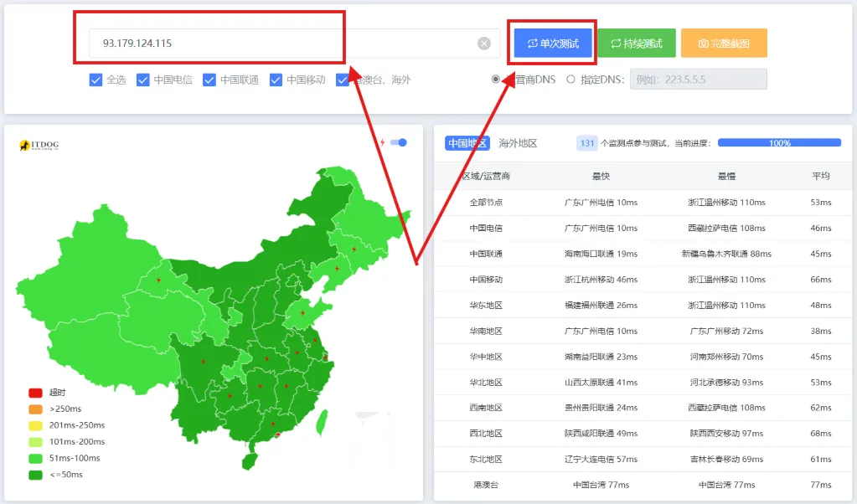Select the 指定DNS radio option
857x504 pixels.
click(570, 80)
